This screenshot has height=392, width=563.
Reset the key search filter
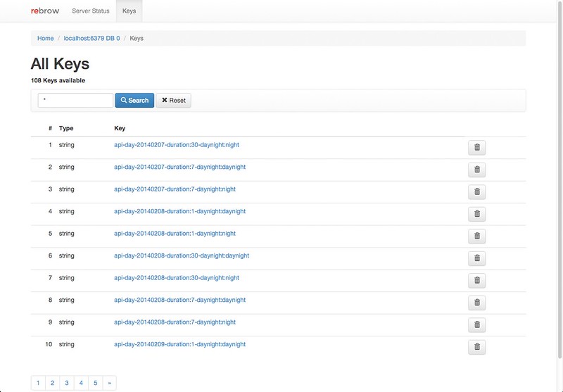pos(173,100)
